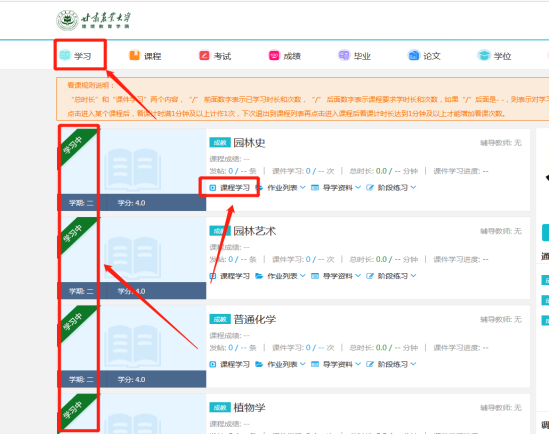
Task: Click 课件学习 0 / -- 次 under 园林史
Action: [303, 171]
